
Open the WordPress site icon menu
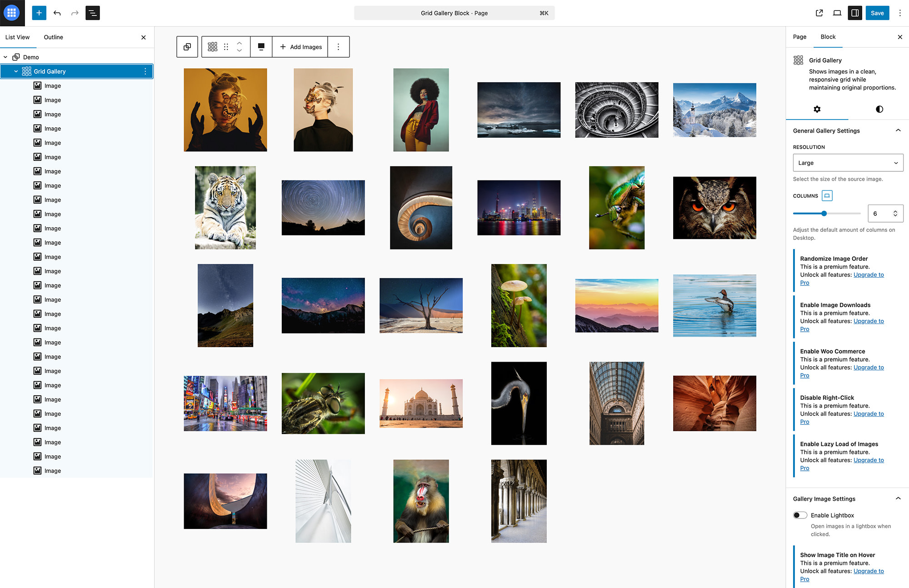click(x=12, y=13)
